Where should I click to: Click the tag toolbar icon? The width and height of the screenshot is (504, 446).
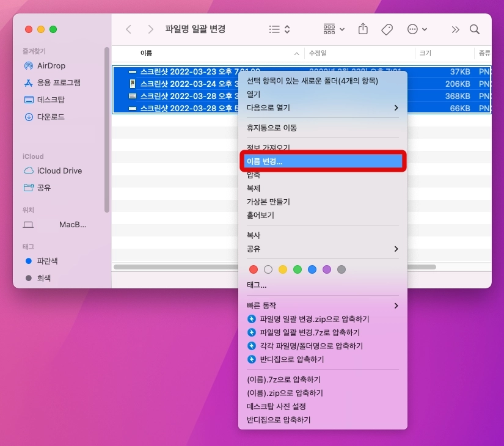tap(387, 29)
